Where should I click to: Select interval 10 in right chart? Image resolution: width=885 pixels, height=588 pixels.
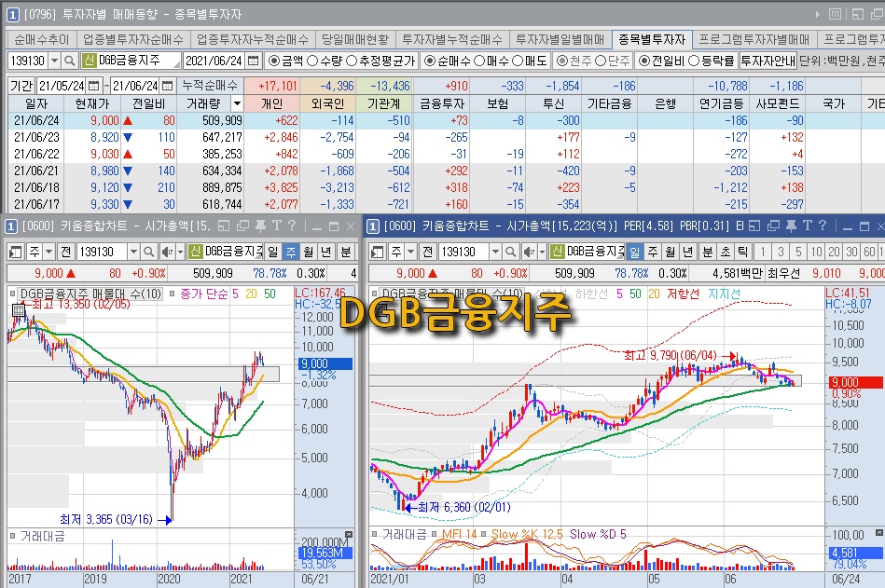coord(816,252)
